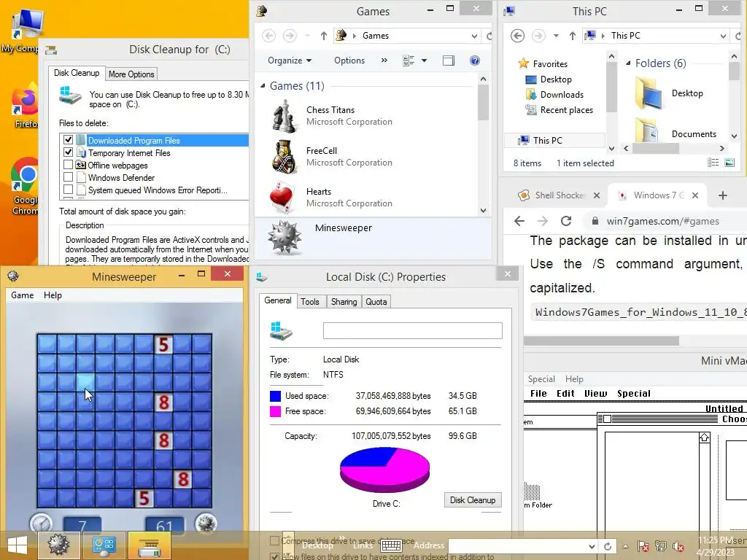747x560 pixels.
Task: Open the FreeCell game icon
Action: coord(284,156)
